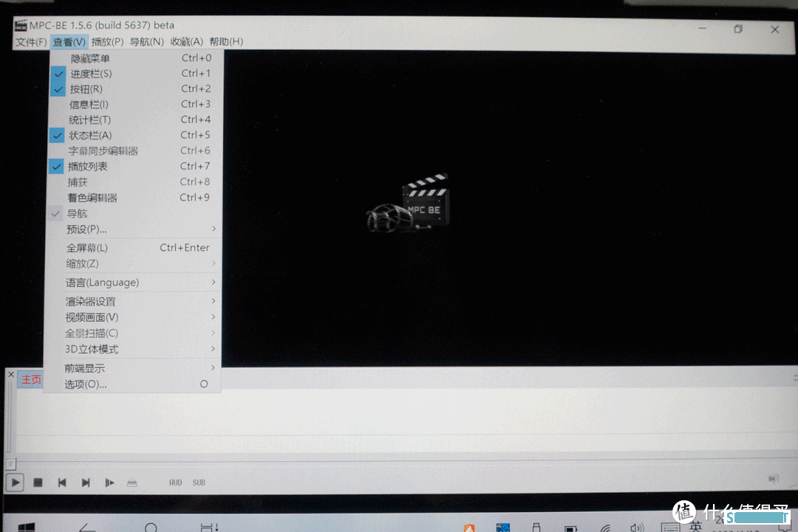Skip to next track button

pos(86,482)
